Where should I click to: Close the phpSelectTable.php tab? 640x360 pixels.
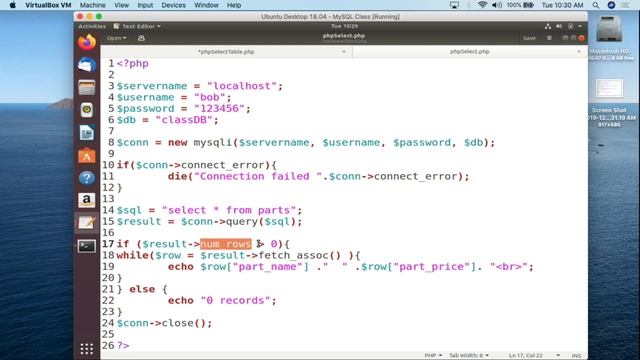click(344, 51)
